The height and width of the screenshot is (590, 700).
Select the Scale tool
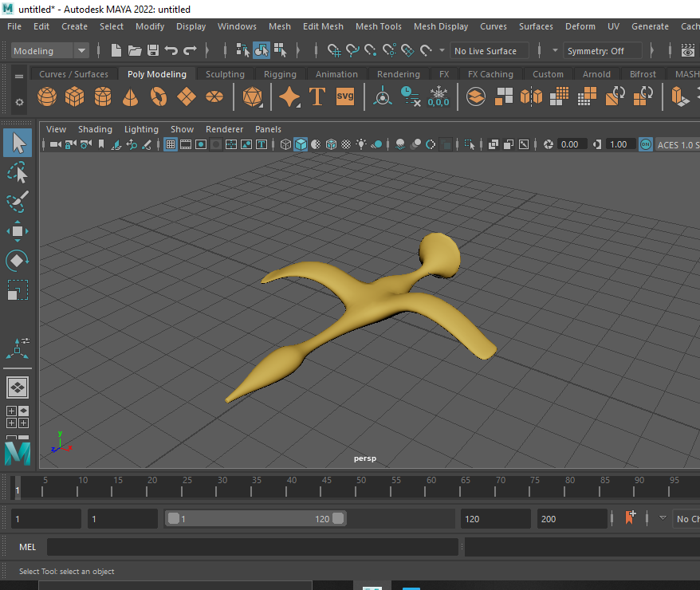pos(18,290)
